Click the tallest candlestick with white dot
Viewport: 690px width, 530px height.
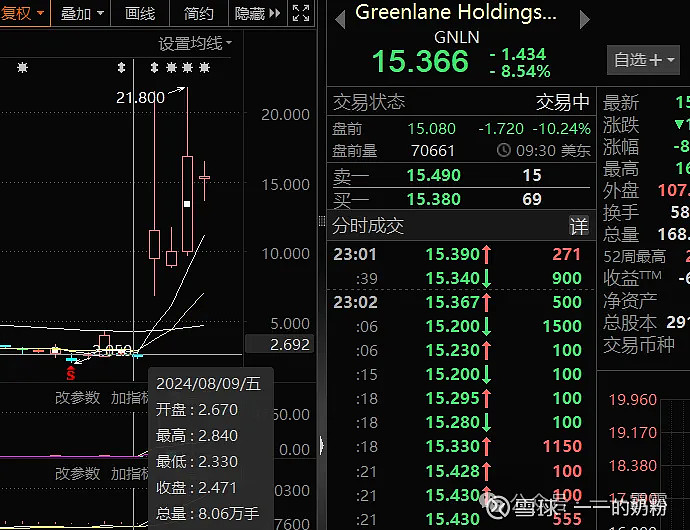[187, 204]
